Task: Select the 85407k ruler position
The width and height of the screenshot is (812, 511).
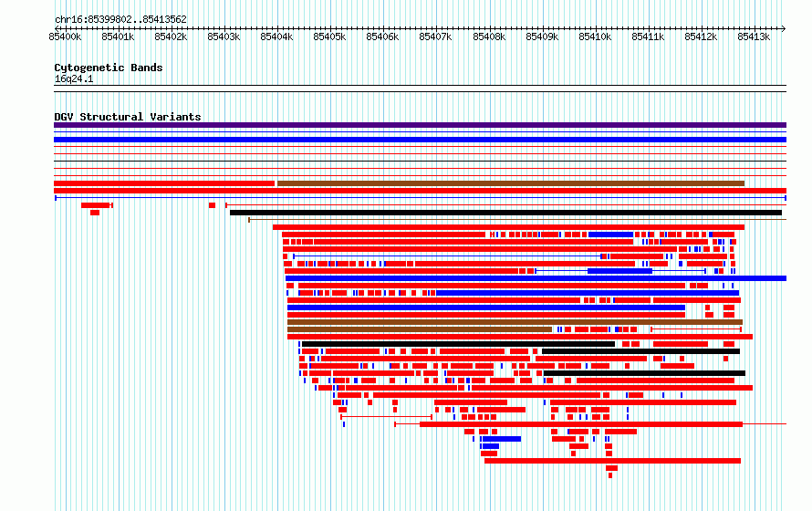Action: (435, 36)
